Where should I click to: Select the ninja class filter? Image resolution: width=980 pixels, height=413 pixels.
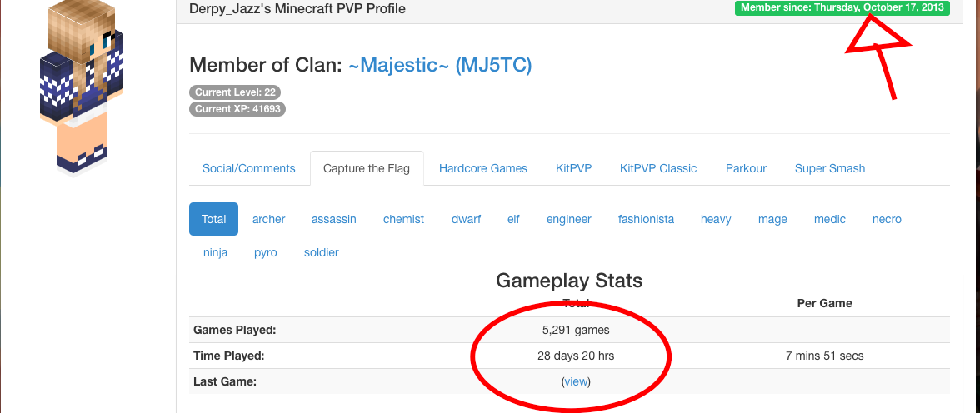pos(215,252)
